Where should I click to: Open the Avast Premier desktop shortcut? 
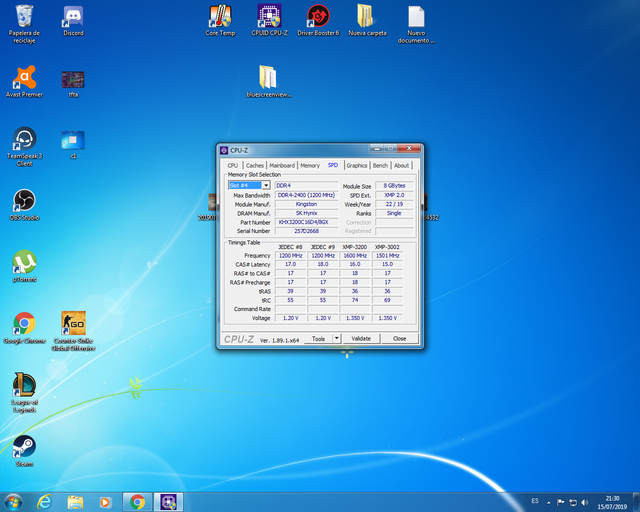click(x=24, y=82)
